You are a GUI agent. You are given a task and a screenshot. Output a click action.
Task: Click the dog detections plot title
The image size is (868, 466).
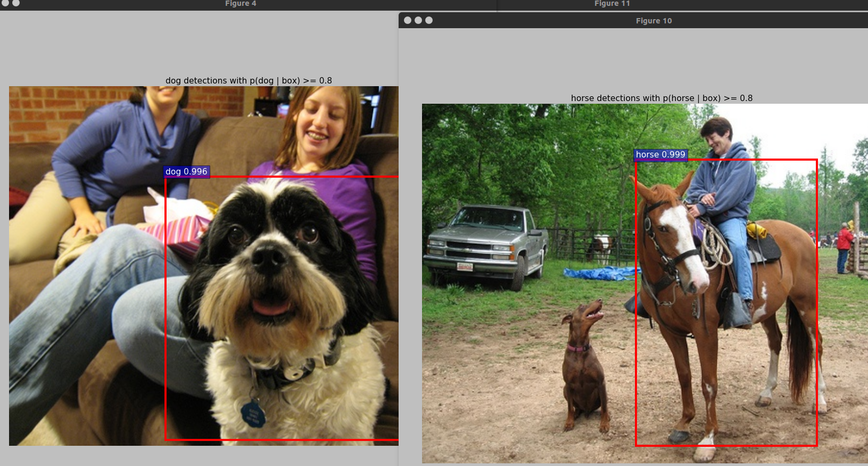pyautogui.click(x=249, y=80)
